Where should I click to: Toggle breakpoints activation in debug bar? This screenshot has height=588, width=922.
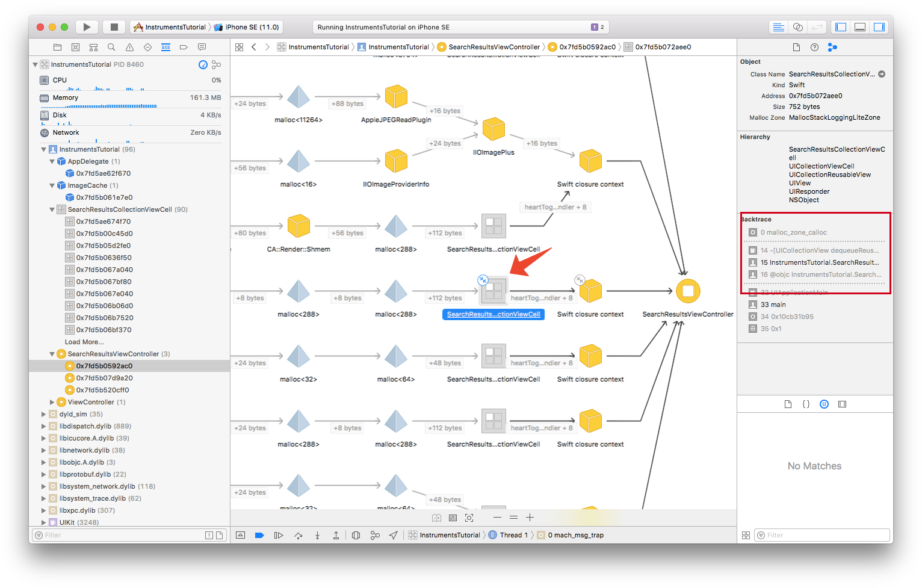[259, 535]
